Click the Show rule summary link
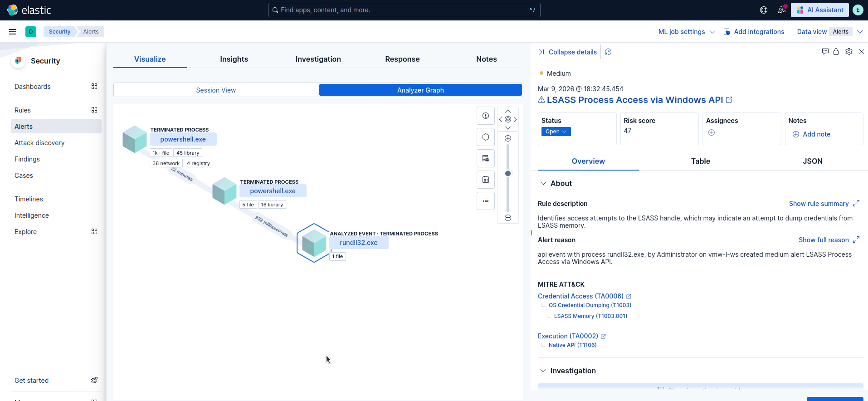 click(x=819, y=204)
